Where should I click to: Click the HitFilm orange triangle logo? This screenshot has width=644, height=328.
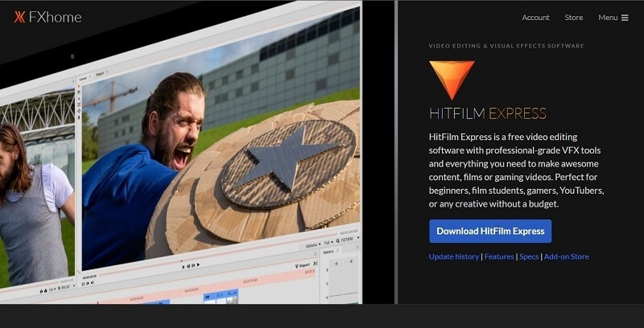pyautogui.click(x=452, y=80)
